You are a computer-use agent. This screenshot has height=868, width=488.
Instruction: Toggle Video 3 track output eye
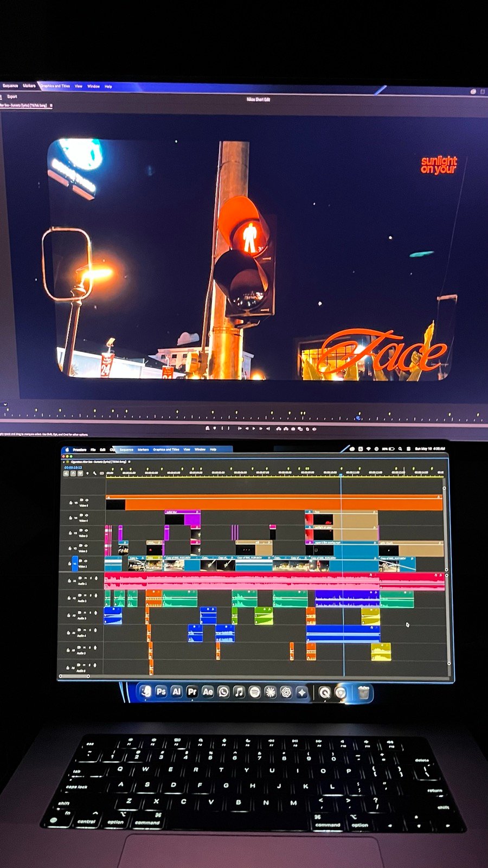coord(86,530)
